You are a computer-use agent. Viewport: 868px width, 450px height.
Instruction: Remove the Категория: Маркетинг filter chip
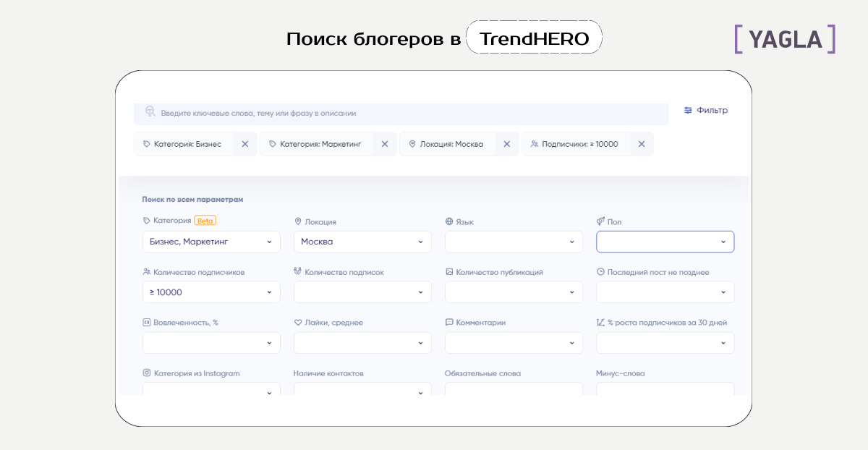click(x=385, y=144)
